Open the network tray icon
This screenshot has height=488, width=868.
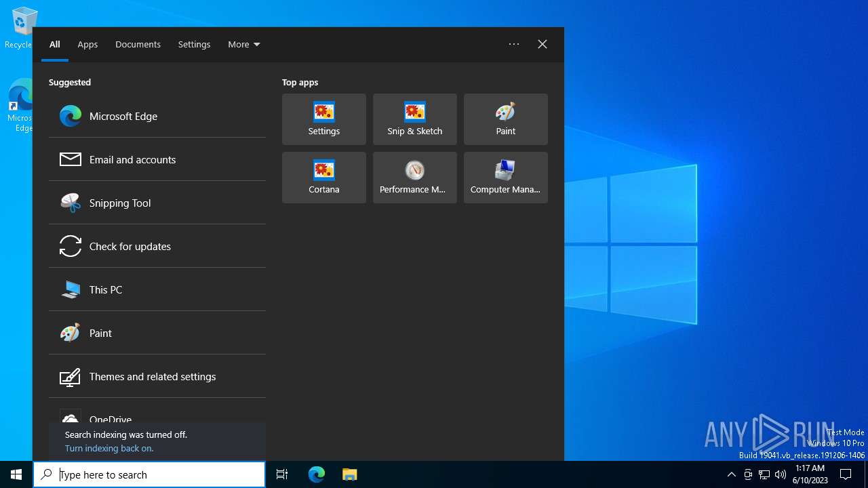coord(764,474)
